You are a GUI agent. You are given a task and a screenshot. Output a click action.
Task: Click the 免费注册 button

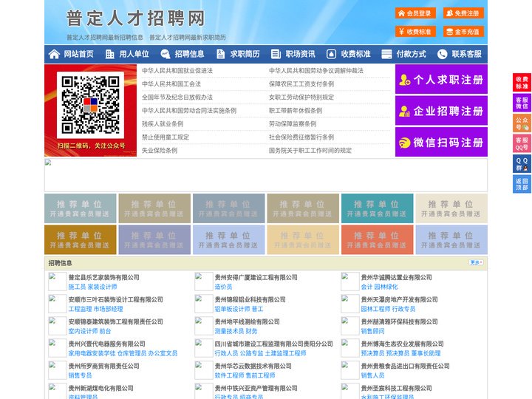point(463,13)
